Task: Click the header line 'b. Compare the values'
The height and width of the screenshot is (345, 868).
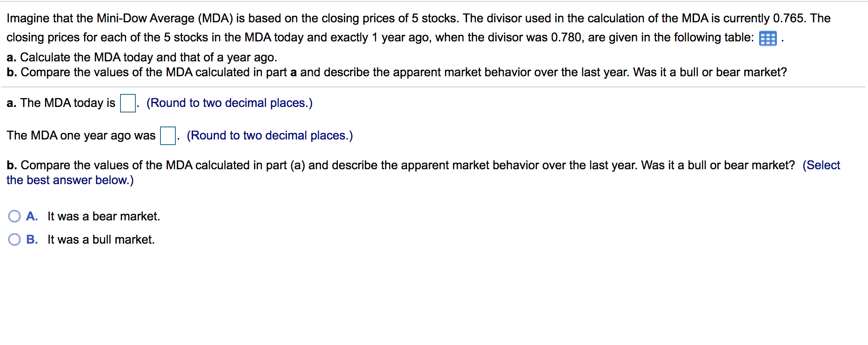Action: pyautogui.click(x=397, y=72)
